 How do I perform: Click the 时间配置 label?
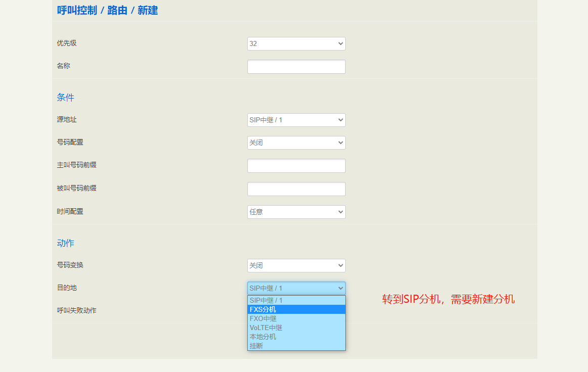pyautogui.click(x=70, y=211)
